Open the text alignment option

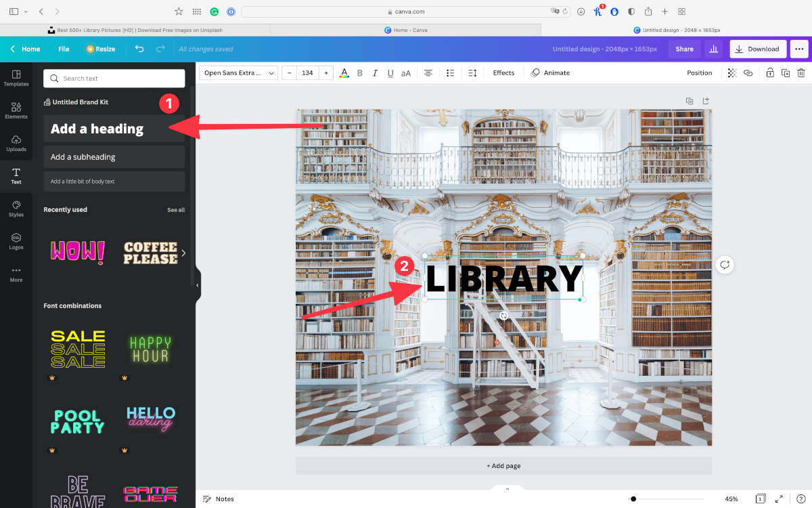[428, 72]
